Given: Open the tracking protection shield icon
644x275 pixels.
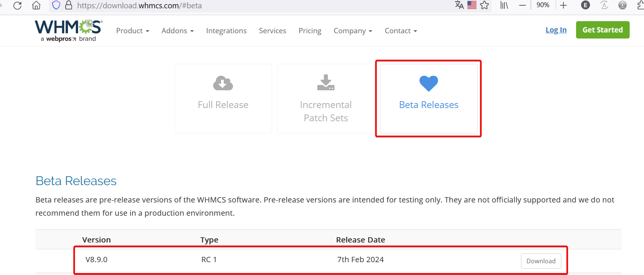Looking at the screenshot, I should click(56, 5).
